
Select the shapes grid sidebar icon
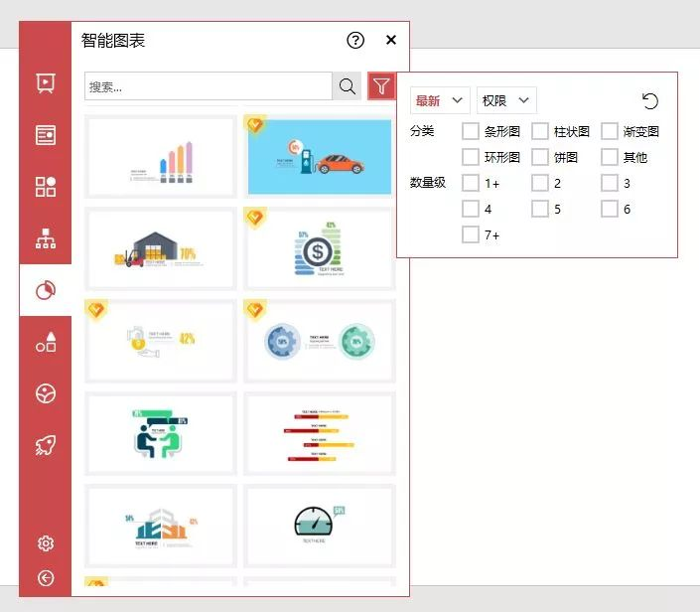(x=46, y=187)
